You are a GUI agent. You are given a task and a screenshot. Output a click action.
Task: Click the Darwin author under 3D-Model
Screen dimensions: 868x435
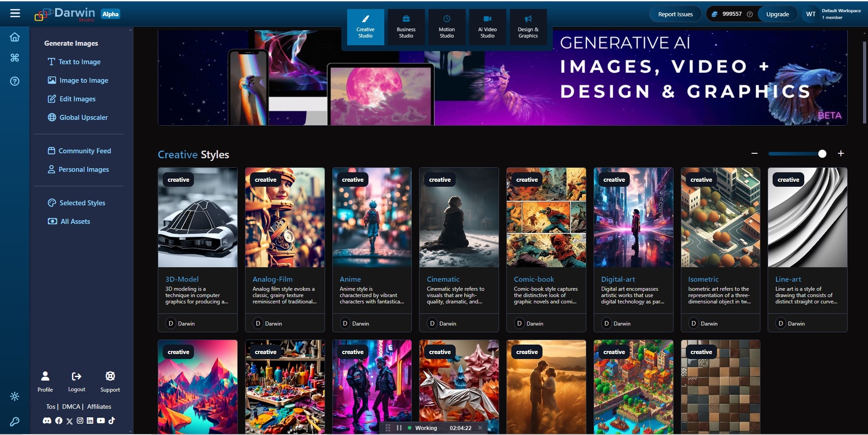tap(186, 323)
